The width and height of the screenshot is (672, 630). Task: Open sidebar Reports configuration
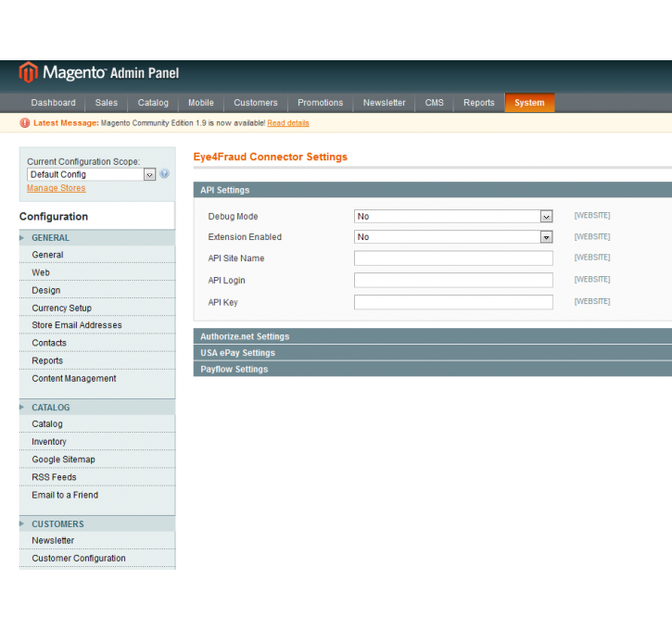[x=97, y=360]
